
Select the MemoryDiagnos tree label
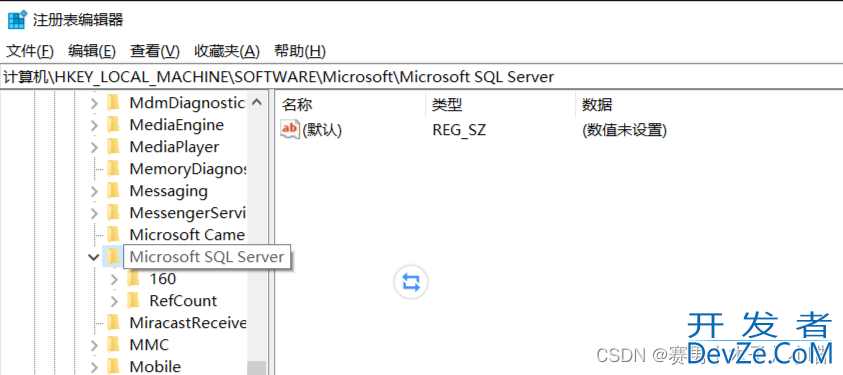pos(188,169)
